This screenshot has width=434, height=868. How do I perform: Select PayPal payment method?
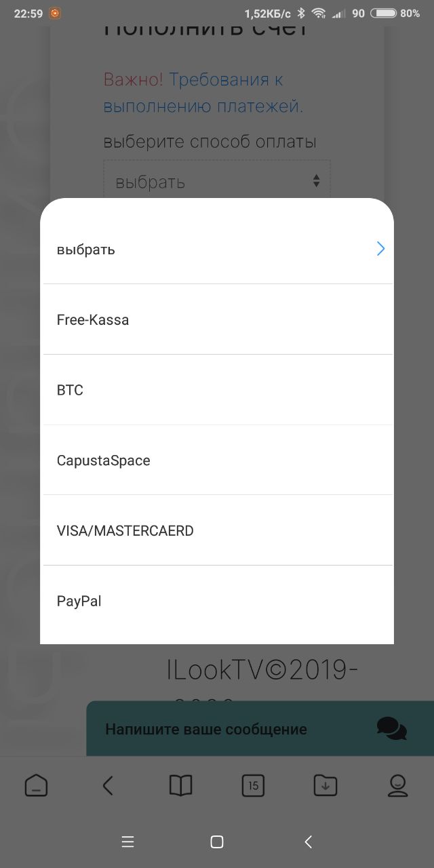tap(218, 601)
